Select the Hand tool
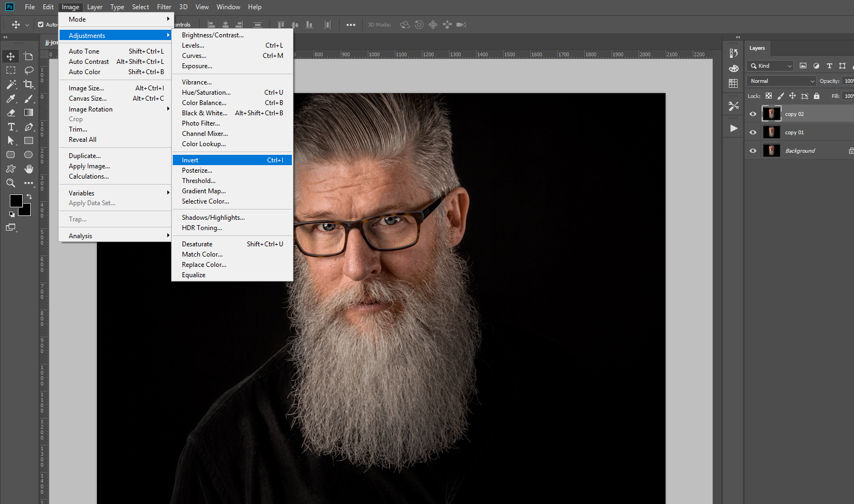854x504 pixels. point(29,169)
